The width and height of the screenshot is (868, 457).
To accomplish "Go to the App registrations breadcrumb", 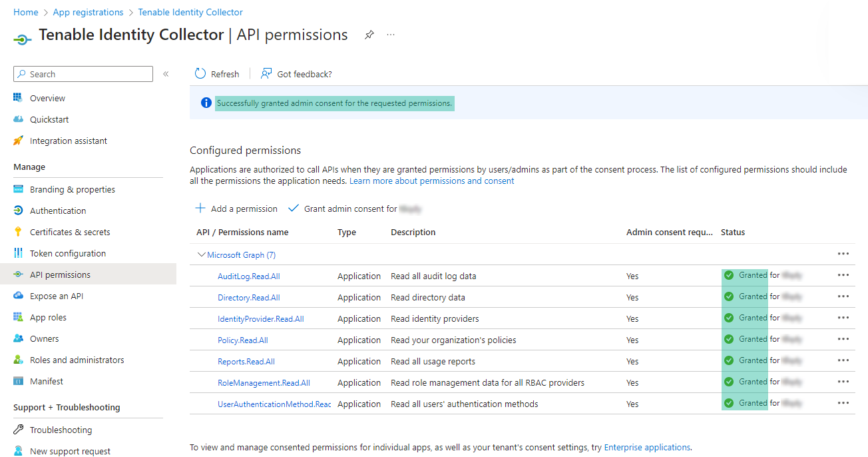I will [x=88, y=12].
